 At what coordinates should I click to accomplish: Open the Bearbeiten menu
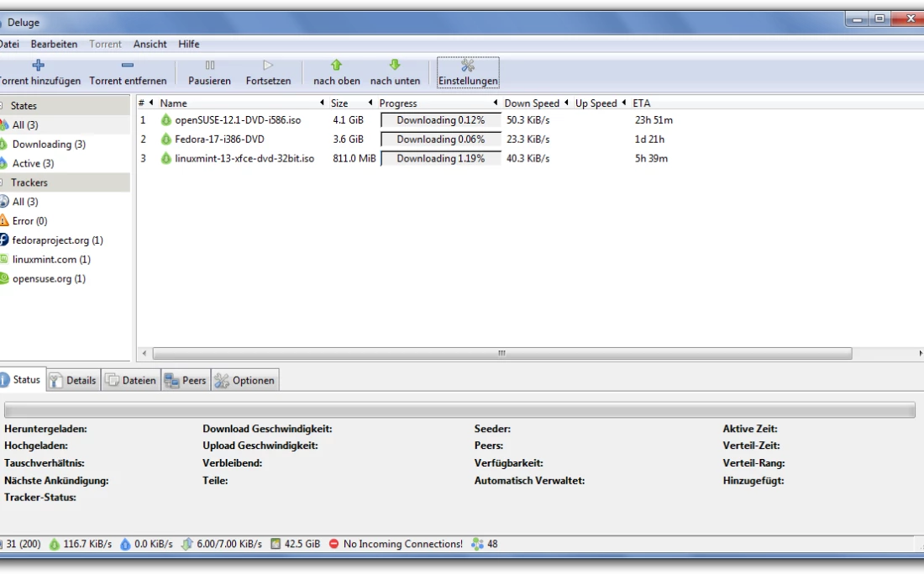point(54,44)
